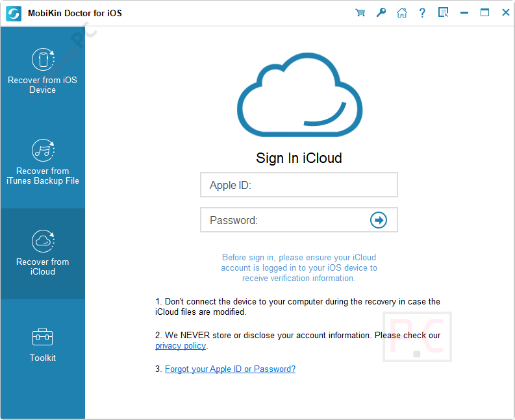
Task: Open help question mark icon
Action: [x=422, y=13]
